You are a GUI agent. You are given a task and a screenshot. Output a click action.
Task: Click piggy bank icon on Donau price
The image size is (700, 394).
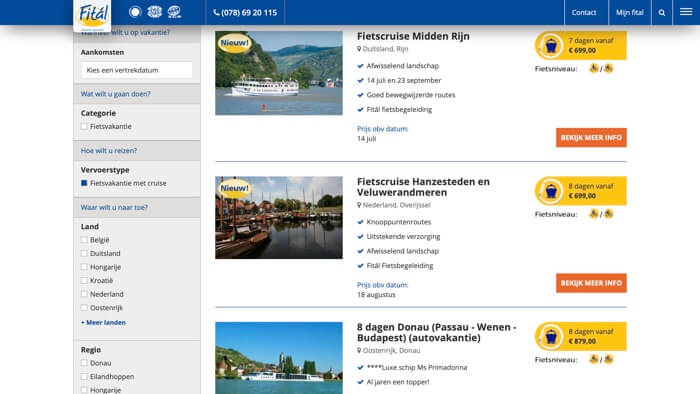[551, 336]
